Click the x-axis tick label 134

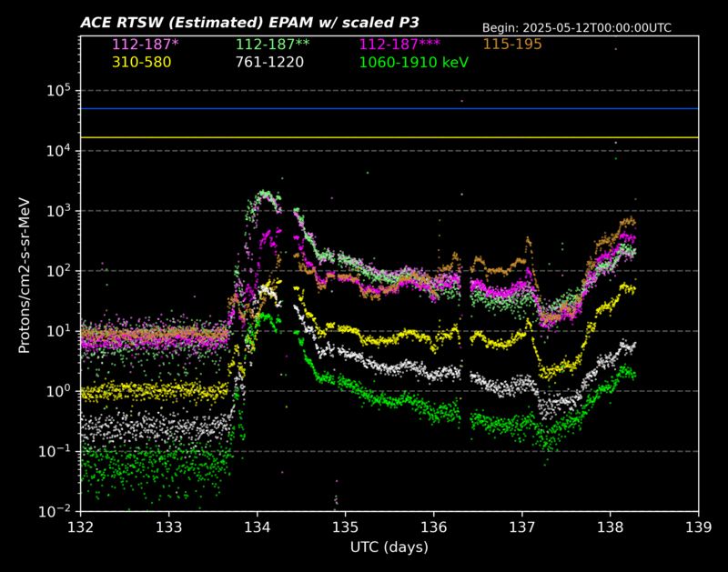258,527
